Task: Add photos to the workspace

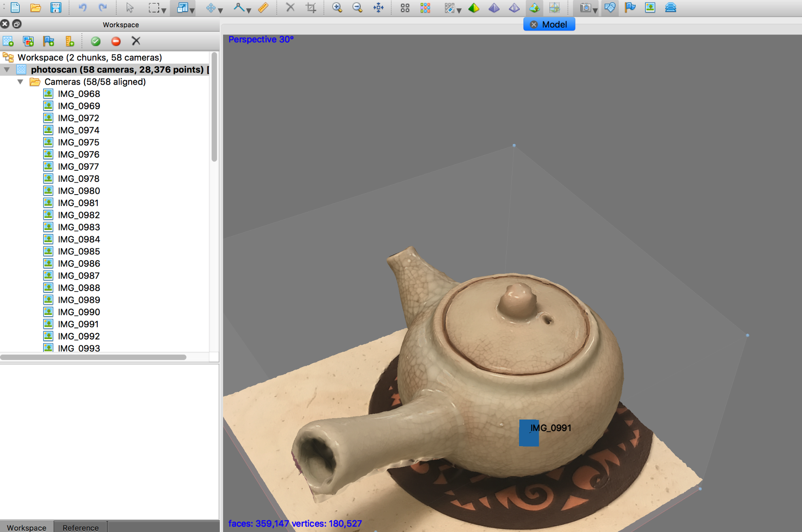Action: [28, 41]
